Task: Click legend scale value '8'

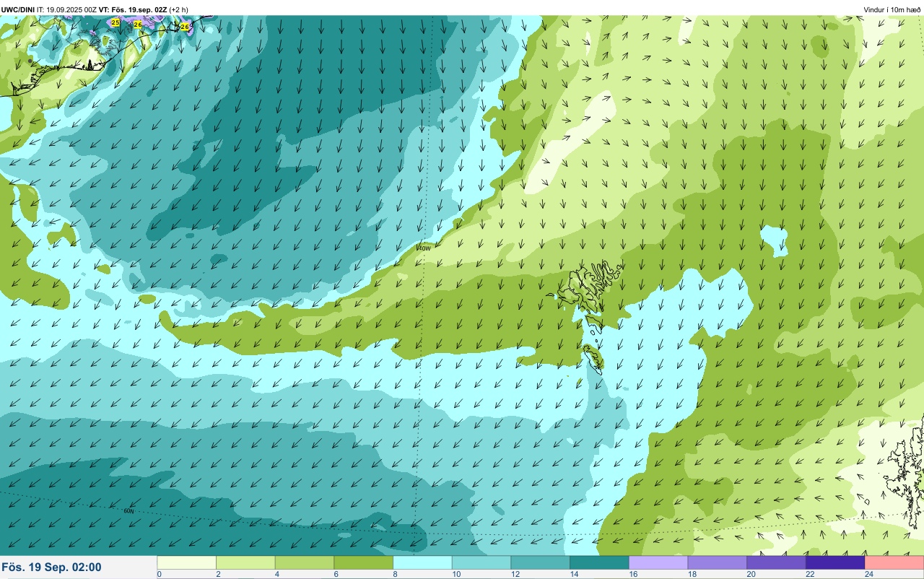Action: tap(394, 574)
